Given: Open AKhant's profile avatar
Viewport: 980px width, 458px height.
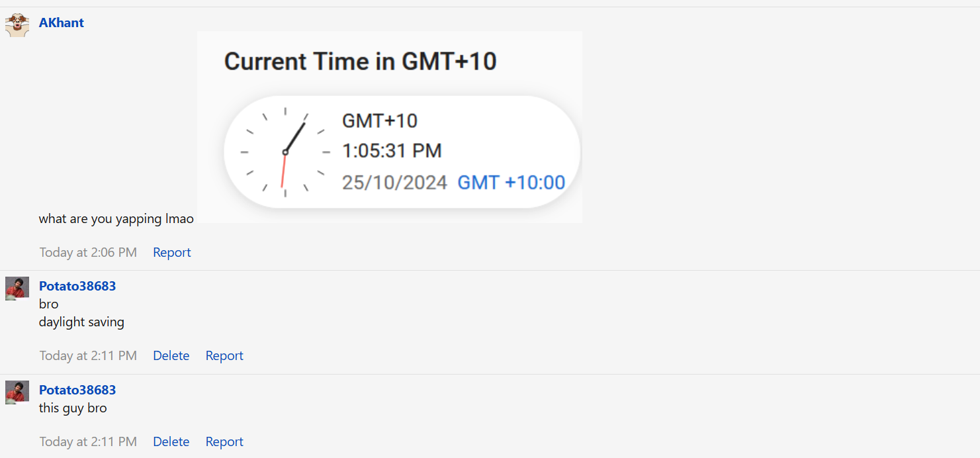Looking at the screenshot, I should coord(17,25).
